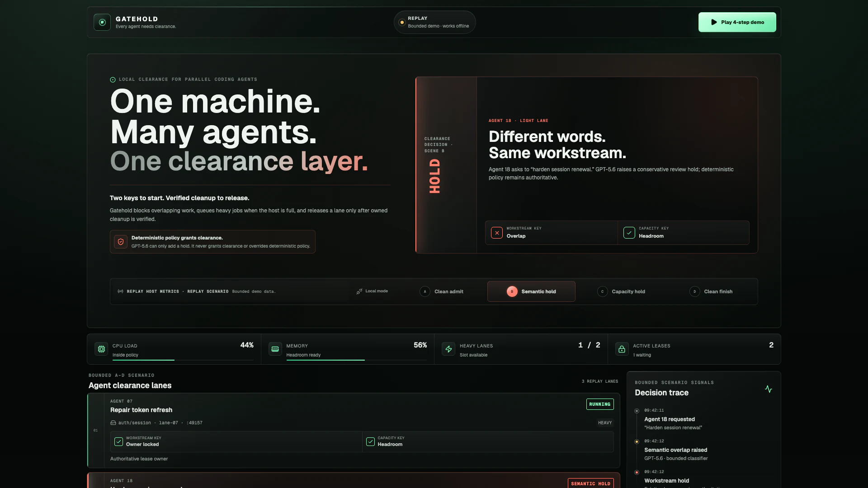This screenshot has width=868, height=488.
Task: Click the highlighted B scenario circle
Action: (512, 291)
